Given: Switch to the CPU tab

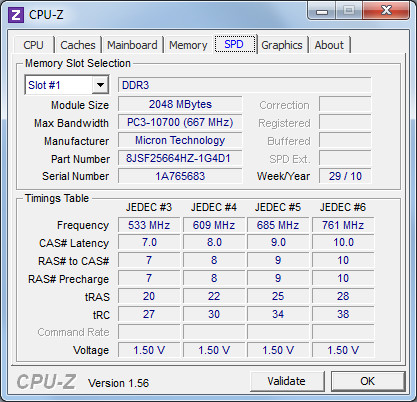Looking at the screenshot, I should (x=33, y=45).
